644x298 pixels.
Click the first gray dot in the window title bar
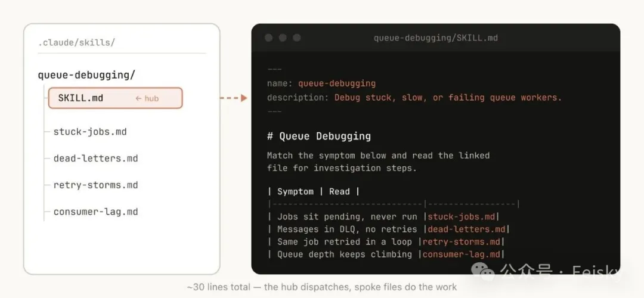tap(268, 38)
